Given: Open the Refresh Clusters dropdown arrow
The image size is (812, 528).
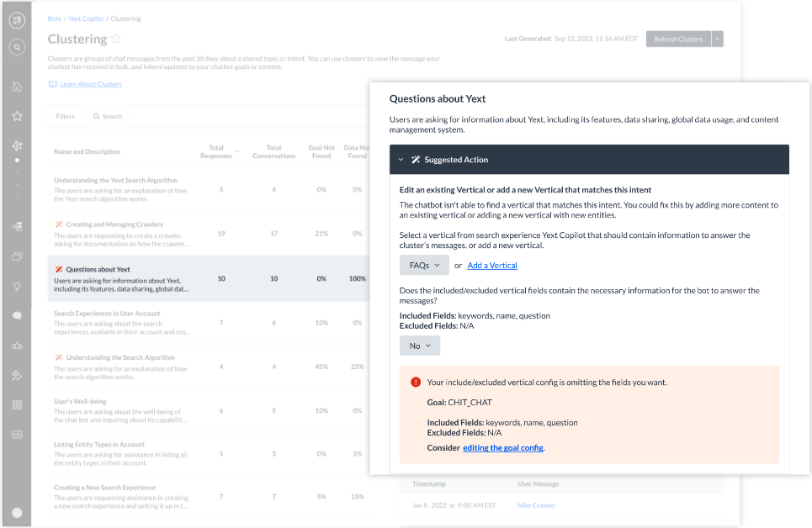Looking at the screenshot, I should (717, 39).
